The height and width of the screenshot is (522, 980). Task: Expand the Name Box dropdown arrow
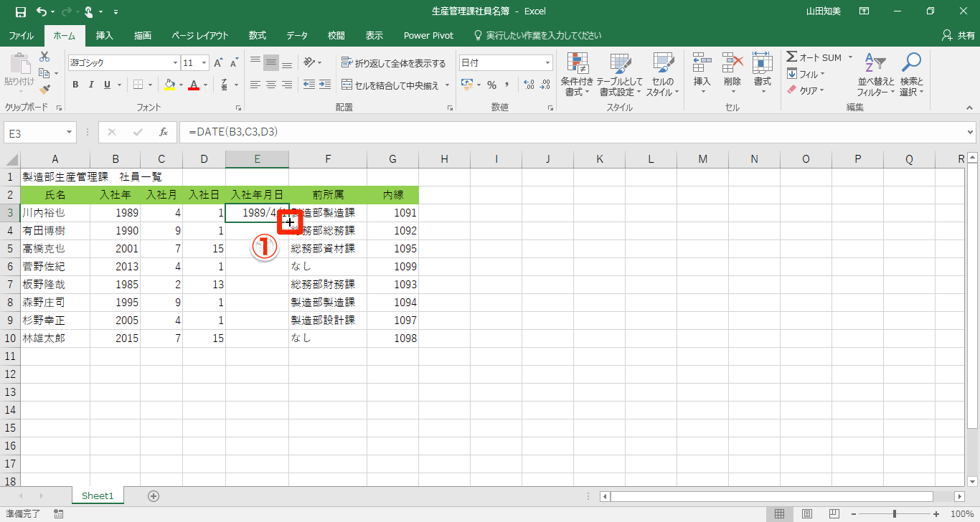(x=70, y=132)
